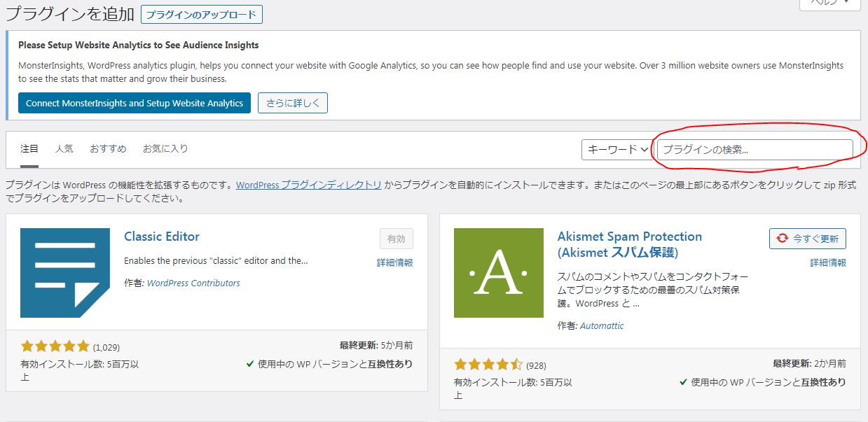Click Connect MonsterInsights and Setup Website Analytics
The height and width of the screenshot is (422, 868).
tap(135, 103)
